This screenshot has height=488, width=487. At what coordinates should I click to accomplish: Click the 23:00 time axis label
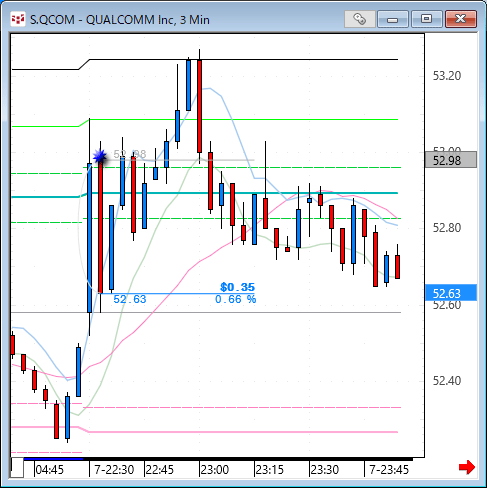[215, 470]
